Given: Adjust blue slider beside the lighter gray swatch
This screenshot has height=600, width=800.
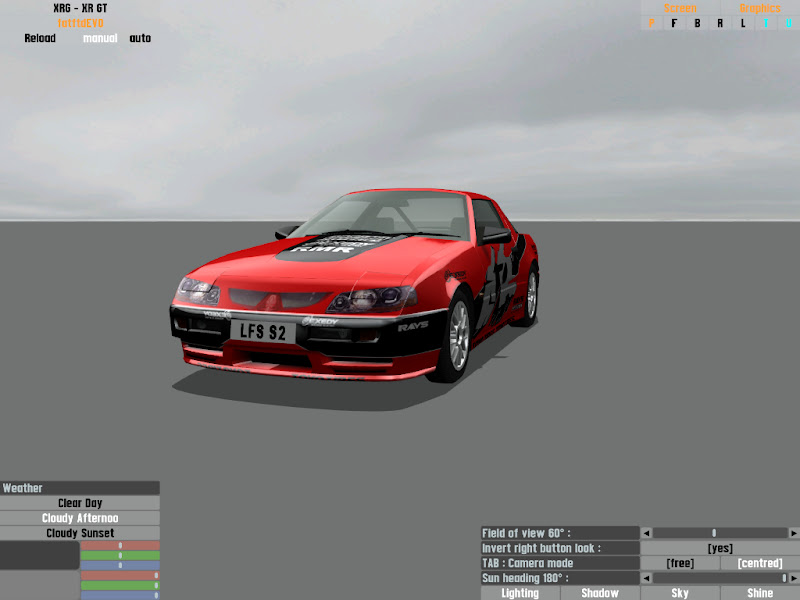Looking at the screenshot, I should [x=120, y=595].
